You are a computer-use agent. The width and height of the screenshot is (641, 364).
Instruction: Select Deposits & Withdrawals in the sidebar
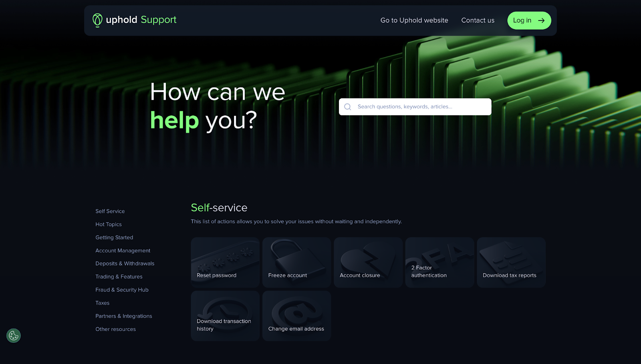point(125,263)
